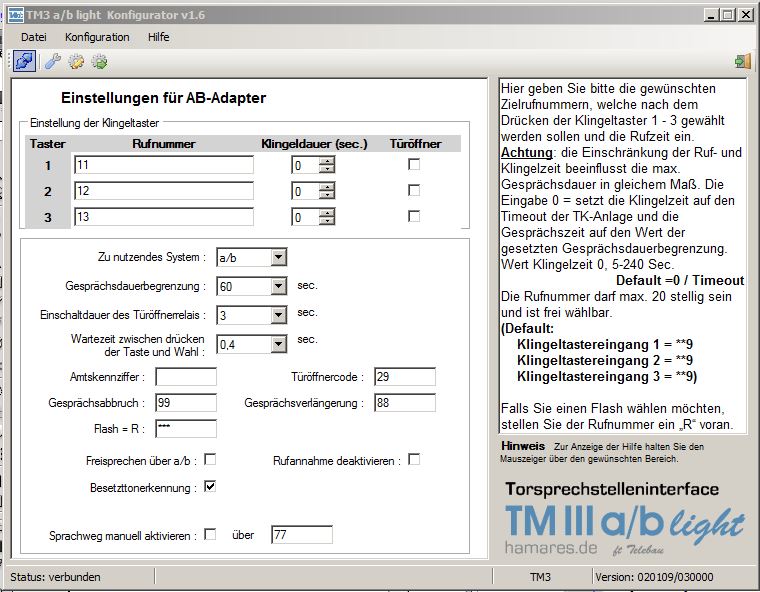The width and height of the screenshot is (760, 592).
Task: Click the connect plugs toolbar icon
Action: pyautogui.click(x=24, y=62)
